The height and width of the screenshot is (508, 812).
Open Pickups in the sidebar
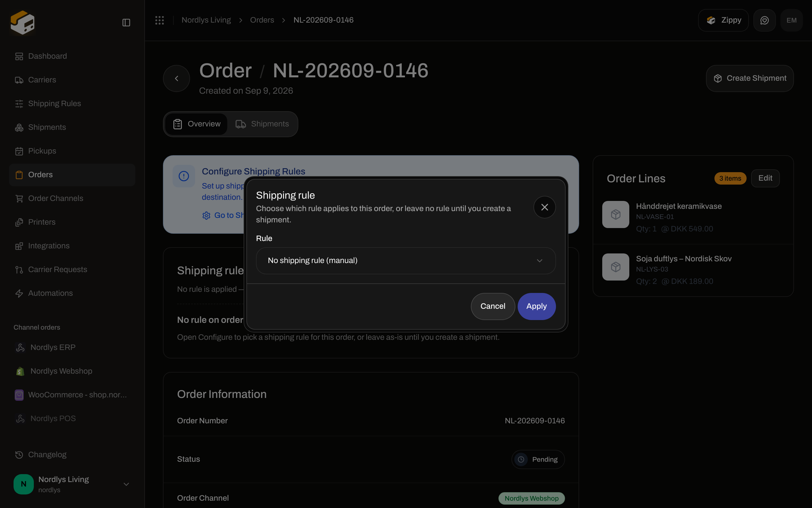(72, 151)
